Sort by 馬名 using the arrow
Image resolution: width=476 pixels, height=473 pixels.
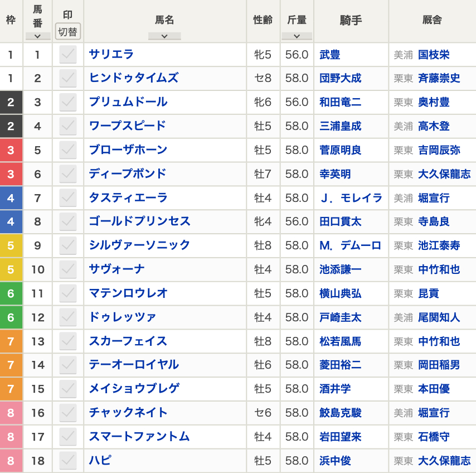(x=164, y=36)
